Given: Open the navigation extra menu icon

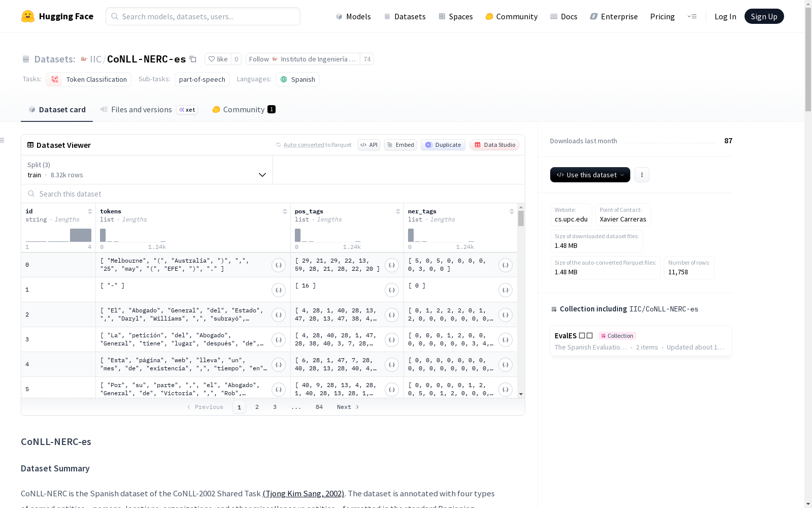Looking at the screenshot, I should point(692,16).
